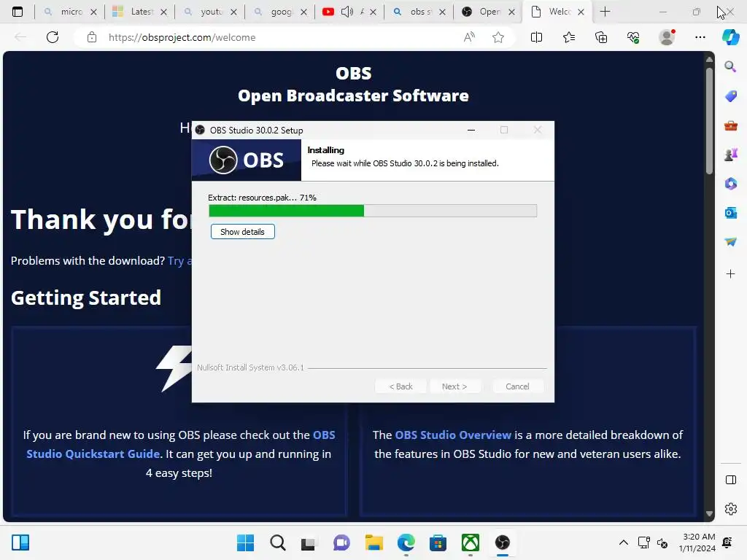Open taskbar Search magnifier
The width and height of the screenshot is (747, 560).
coord(278,542)
